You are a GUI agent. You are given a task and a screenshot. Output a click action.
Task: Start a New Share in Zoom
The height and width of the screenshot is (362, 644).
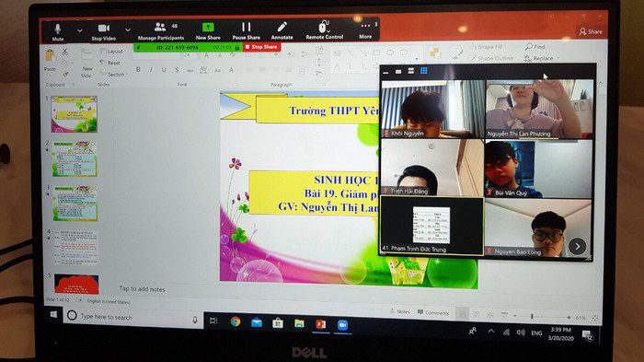pos(208,31)
